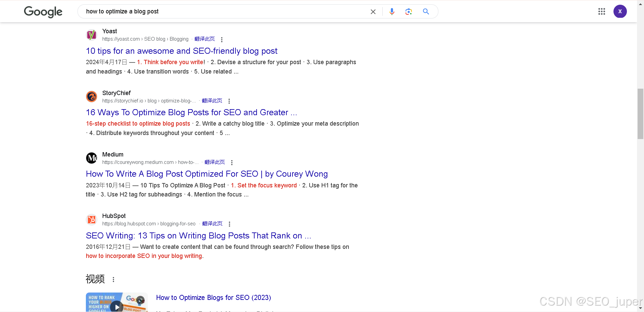This screenshot has height=312, width=644.
Task: Click the Google logo
Action: pos(43,12)
